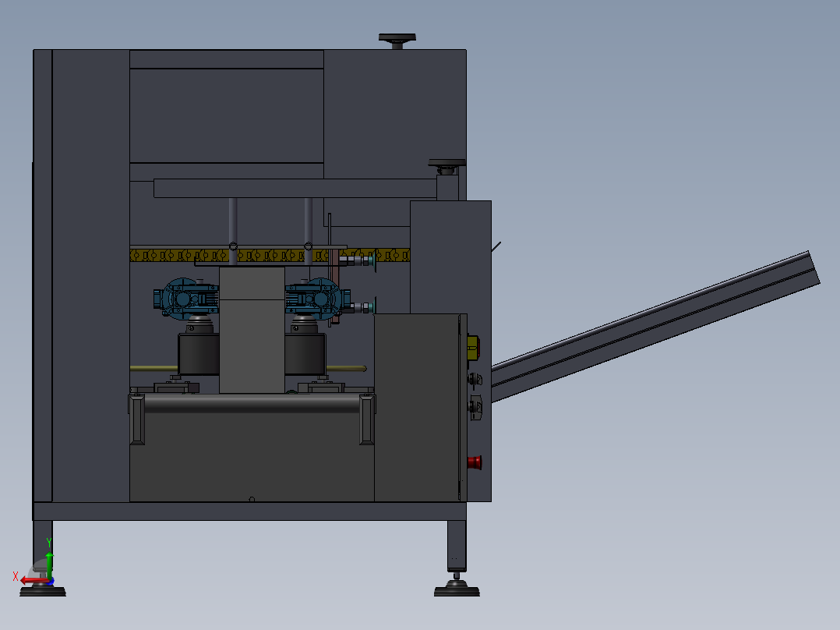The width and height of the screenshot is (840, 630).
Task: Select the lower black handwheel above the control box
Action: (446, 166)
